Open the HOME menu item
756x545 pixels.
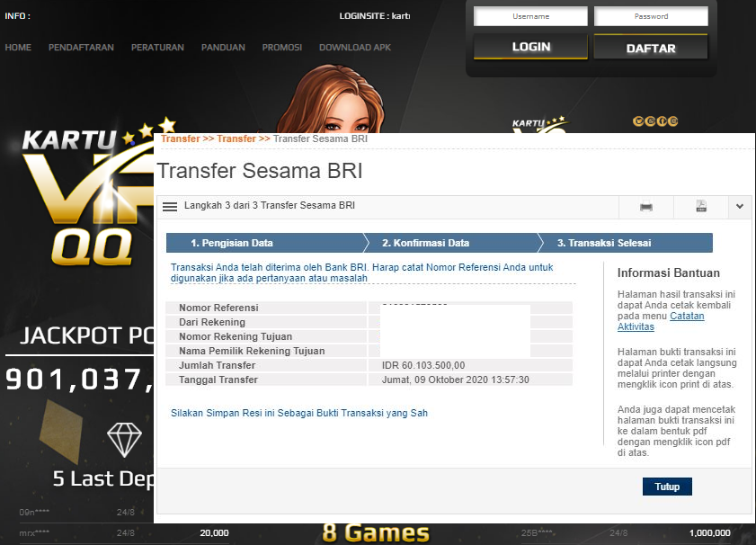tap(18, 48)
